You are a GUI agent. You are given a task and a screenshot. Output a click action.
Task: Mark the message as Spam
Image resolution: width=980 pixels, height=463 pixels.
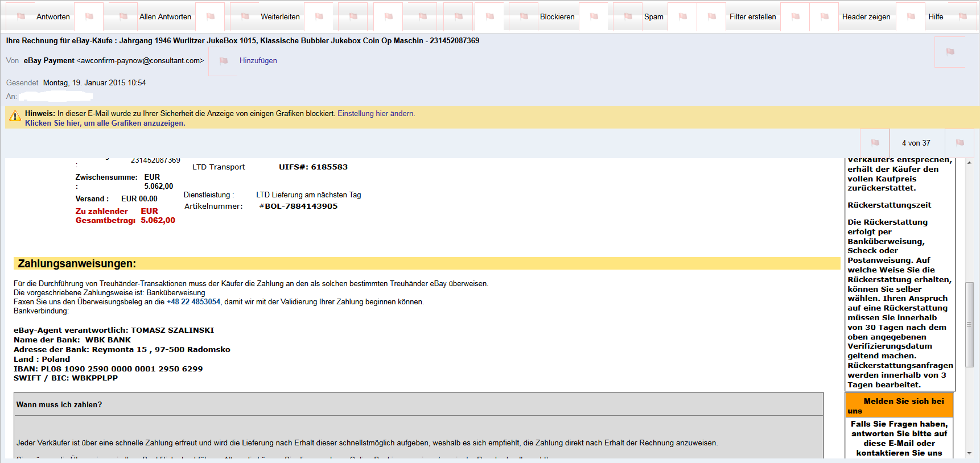tap(653, 16)
